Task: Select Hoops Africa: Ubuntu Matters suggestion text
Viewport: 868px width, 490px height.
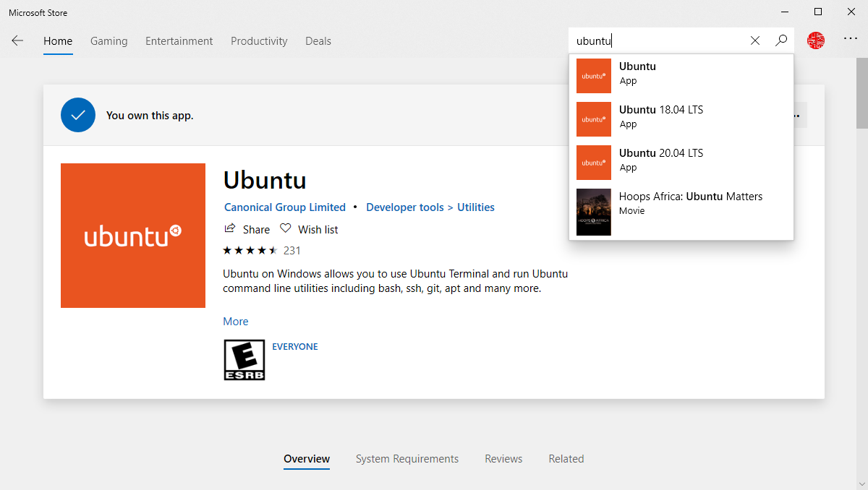Action: [x=691, y=197]
